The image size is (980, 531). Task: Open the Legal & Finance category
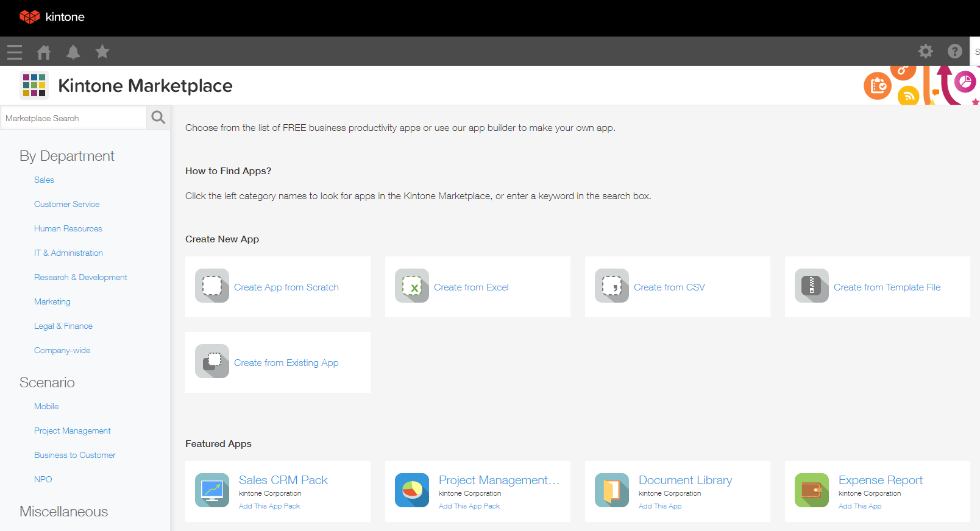pyautogui.click(x=63, y=326)
